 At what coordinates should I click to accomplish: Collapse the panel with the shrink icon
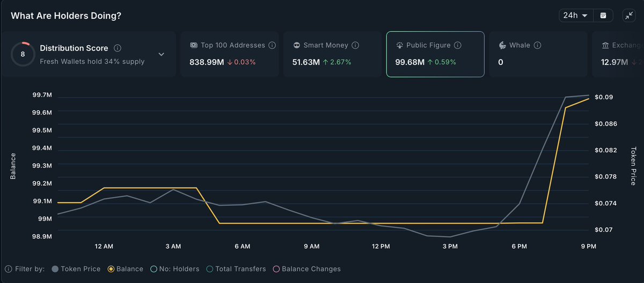point(629,16)
